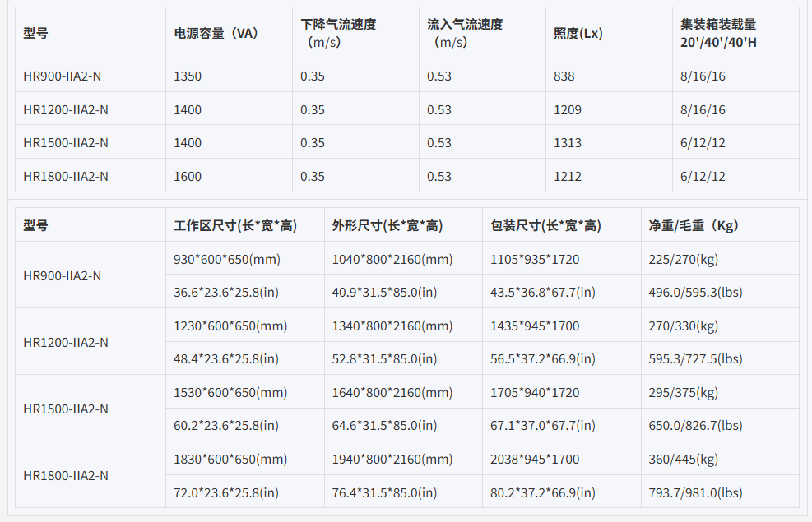This screenshot has height=522, width=812.
Task: Select the 930*600*650(mm) work area cell
Action: click(227, 259)
